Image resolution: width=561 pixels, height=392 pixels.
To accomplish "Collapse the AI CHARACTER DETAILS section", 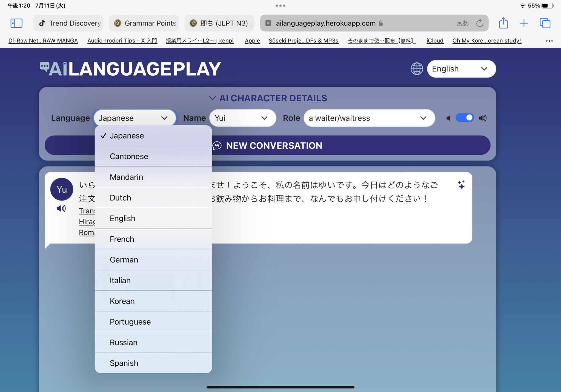I will [x=213, y=98].
